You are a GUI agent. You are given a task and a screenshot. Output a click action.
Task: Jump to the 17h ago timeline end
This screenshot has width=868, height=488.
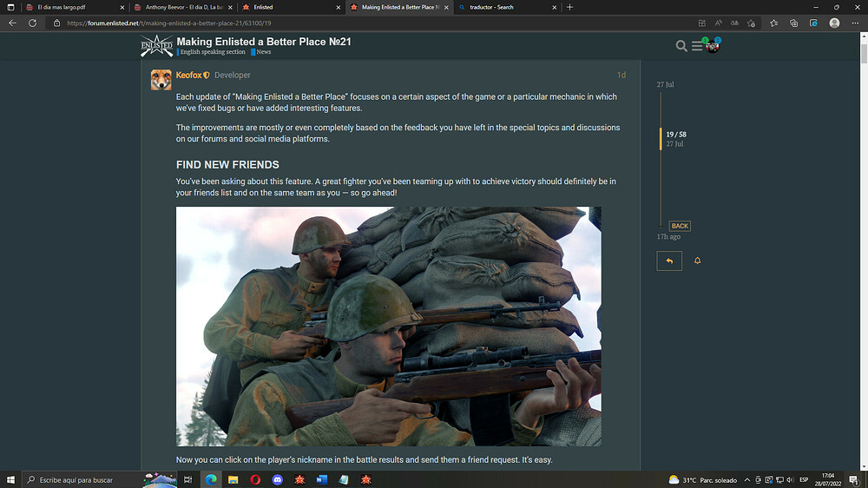668,236
